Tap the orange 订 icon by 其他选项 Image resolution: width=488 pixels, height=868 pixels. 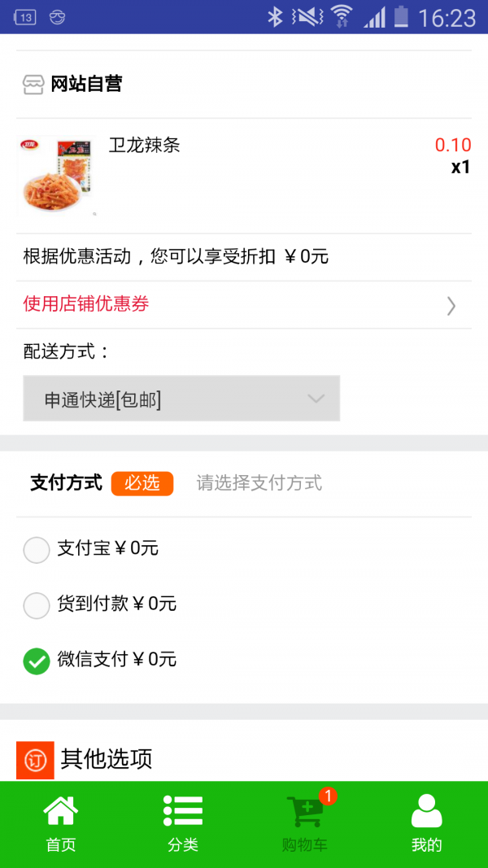35,760
